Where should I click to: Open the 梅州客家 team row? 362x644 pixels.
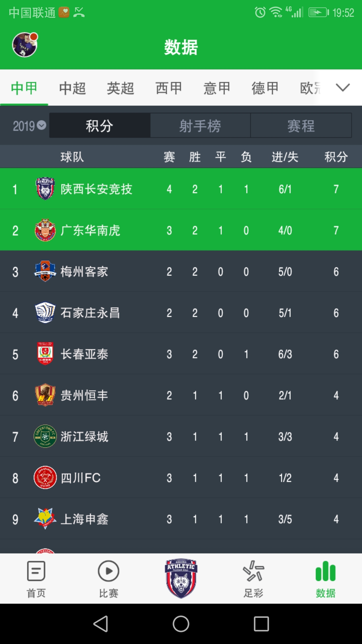click(x=181, y=271)
